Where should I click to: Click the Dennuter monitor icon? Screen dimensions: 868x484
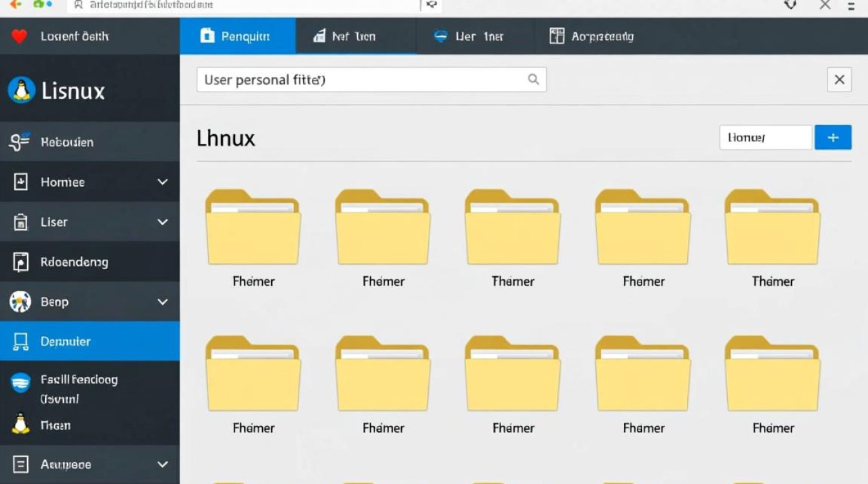pyautogui.click(x=21, y=341)
